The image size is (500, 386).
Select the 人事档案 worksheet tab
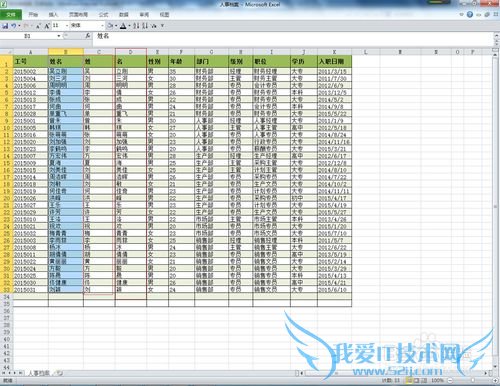[39, 373]
